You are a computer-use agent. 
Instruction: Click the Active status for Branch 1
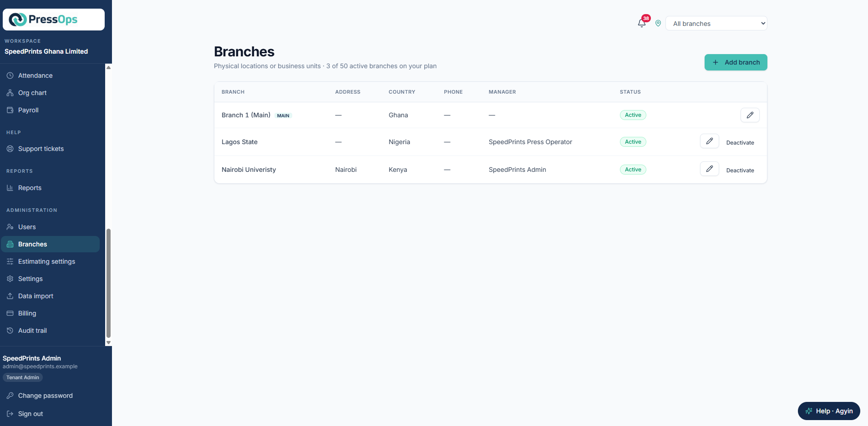tap(633, 115)
